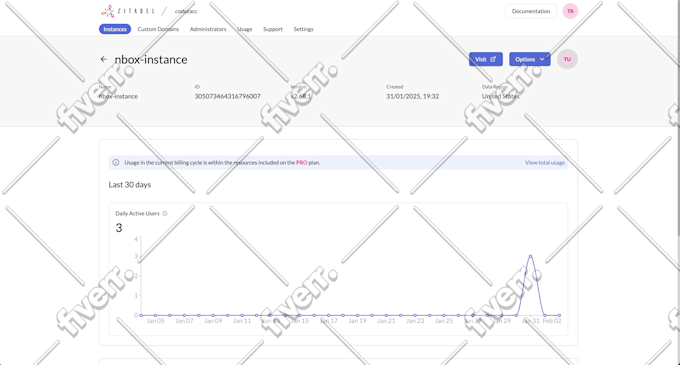Click the View total usage link
Image resolution: width=680 pixels, height=365 pixels.
click(x=545, y=163)
